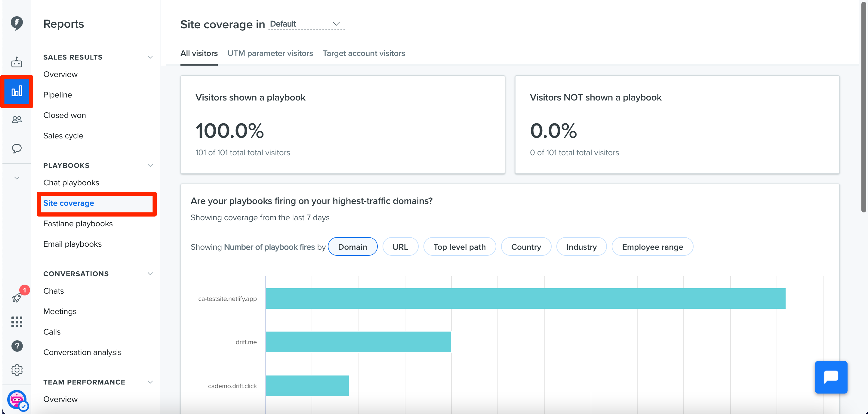Open Email playbooks report
The height and width of the screenshot is (414, 868).
[x=72, y=244]
